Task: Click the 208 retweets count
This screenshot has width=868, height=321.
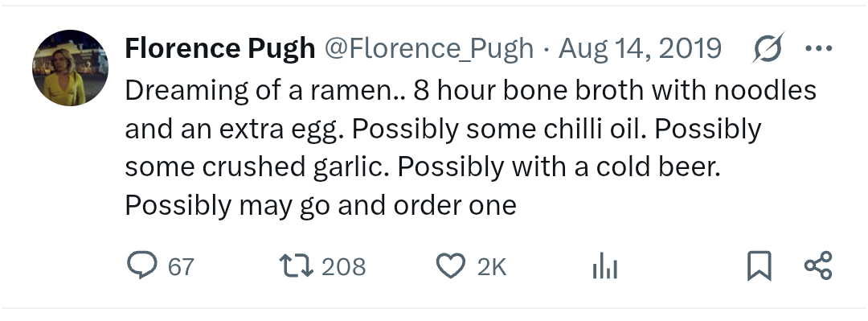Action: pos(344,266)
